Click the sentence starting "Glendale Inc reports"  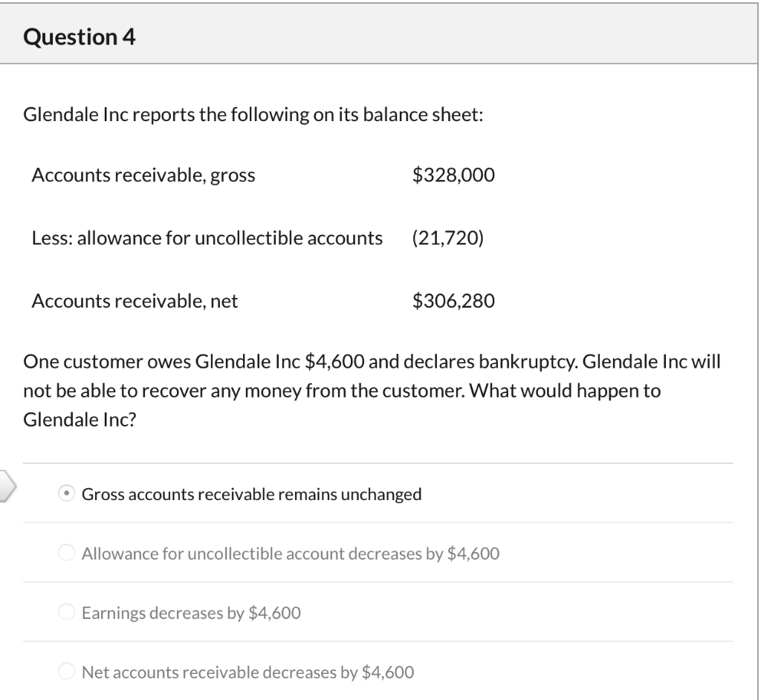(x=254, y=114)
